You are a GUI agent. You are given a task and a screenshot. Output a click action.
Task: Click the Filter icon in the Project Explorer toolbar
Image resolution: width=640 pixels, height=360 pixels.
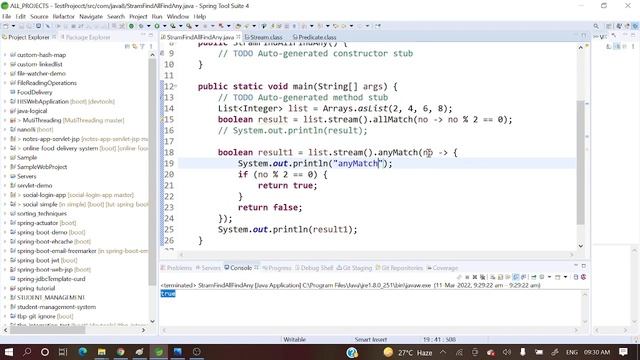click(142, 46)
